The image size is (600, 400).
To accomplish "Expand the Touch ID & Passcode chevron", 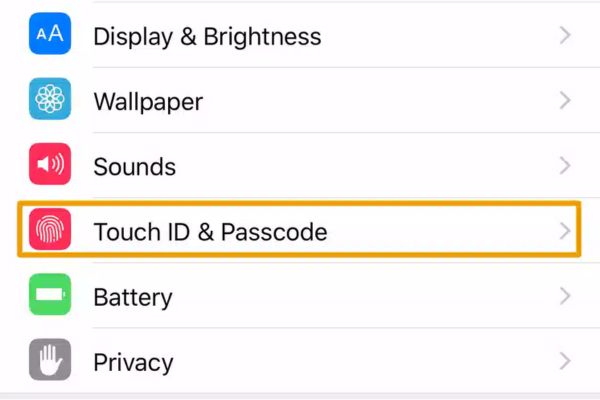I will [565, 232].
